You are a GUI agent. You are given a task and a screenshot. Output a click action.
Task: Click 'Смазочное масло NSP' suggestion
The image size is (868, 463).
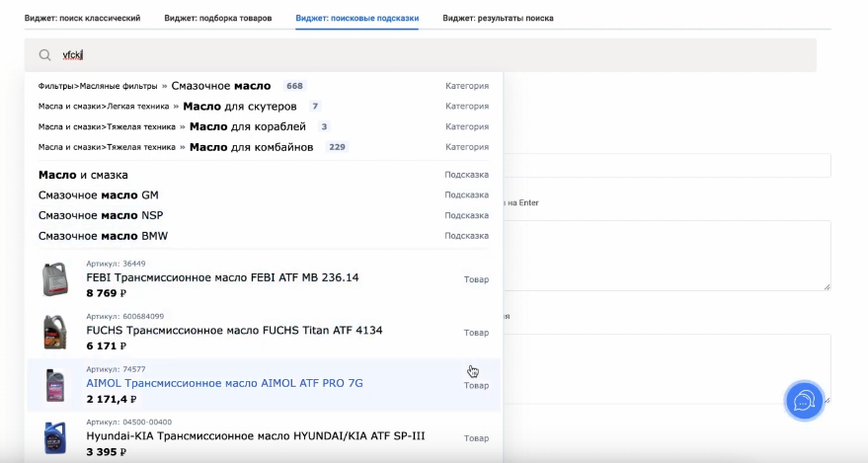101,215
